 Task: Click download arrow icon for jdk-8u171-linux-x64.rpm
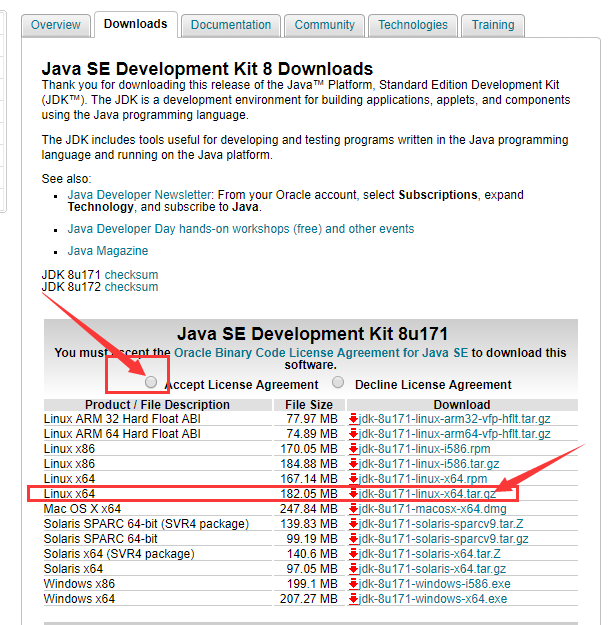click(353, 479)
